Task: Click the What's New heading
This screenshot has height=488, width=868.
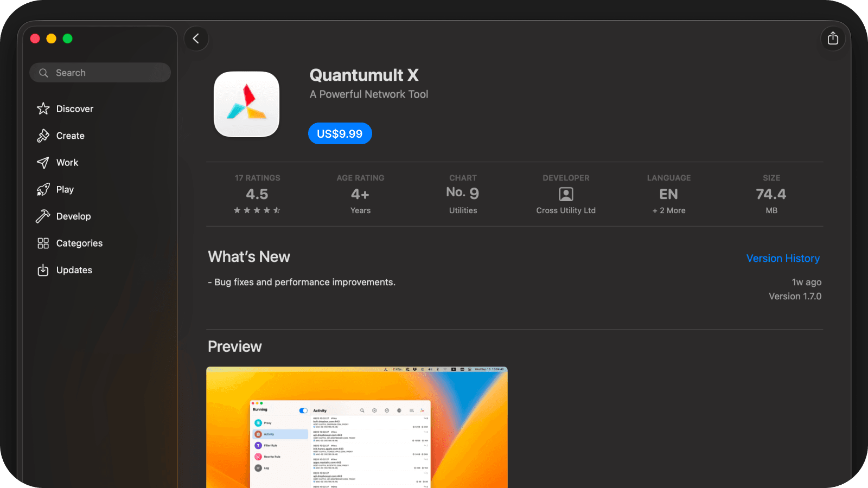Action: tap(249, 257)
